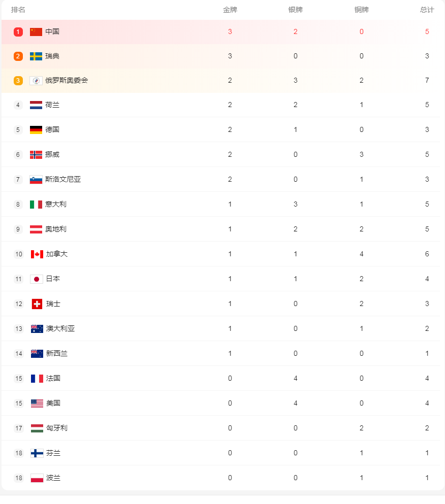Click the orange rank 2 badge

pos(18,56)
